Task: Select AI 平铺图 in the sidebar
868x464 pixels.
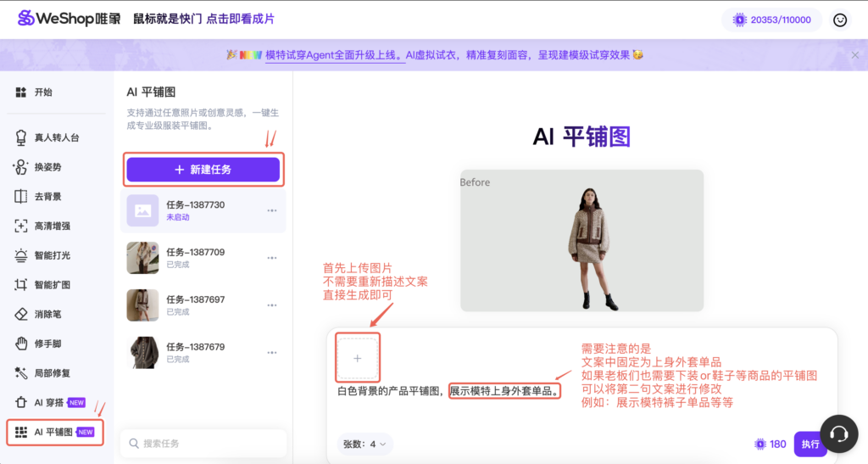Action: click(x=55, y=432)
